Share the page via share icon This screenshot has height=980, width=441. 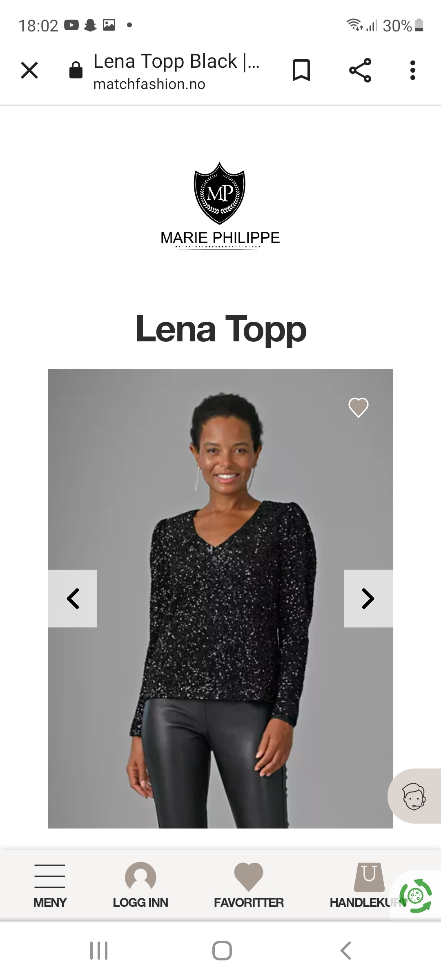point(360,70)
